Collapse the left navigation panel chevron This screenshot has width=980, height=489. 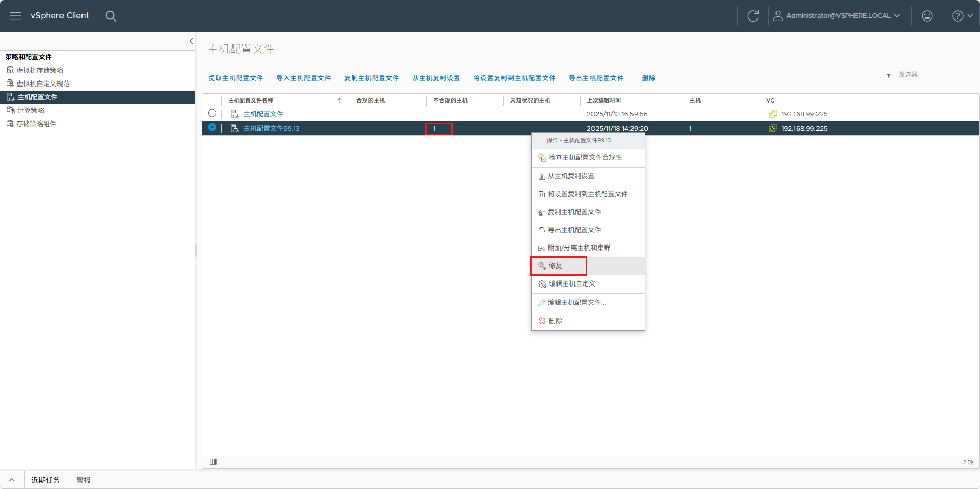tap(191, 41)
